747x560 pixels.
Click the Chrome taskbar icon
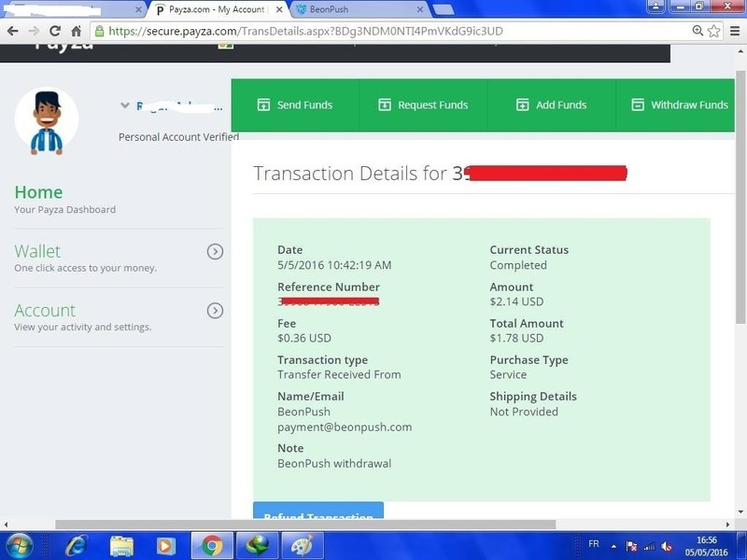tap(212, 546)
